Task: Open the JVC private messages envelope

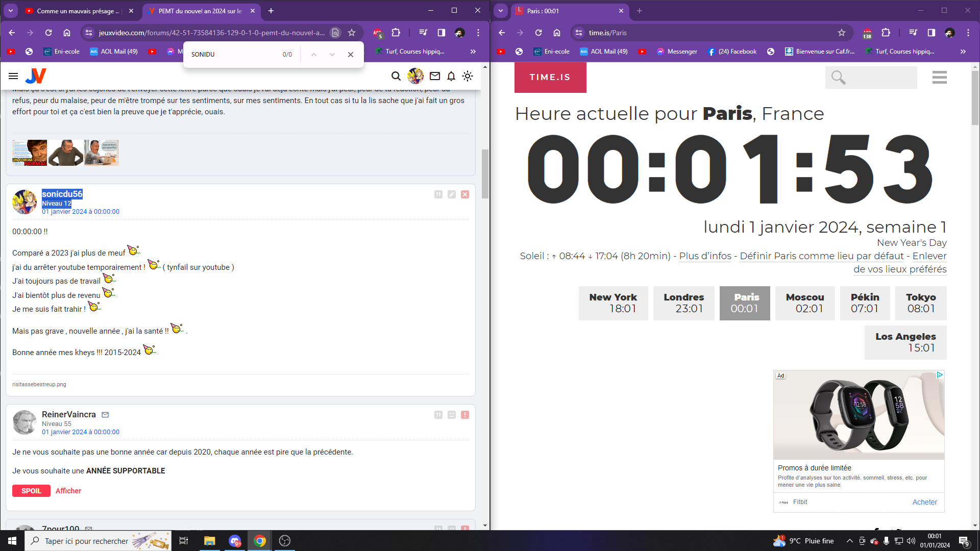Action: [x=435, y=77]
